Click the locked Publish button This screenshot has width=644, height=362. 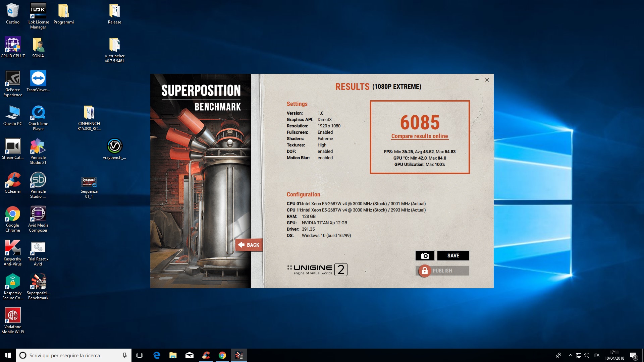click(x=442, y=270)
